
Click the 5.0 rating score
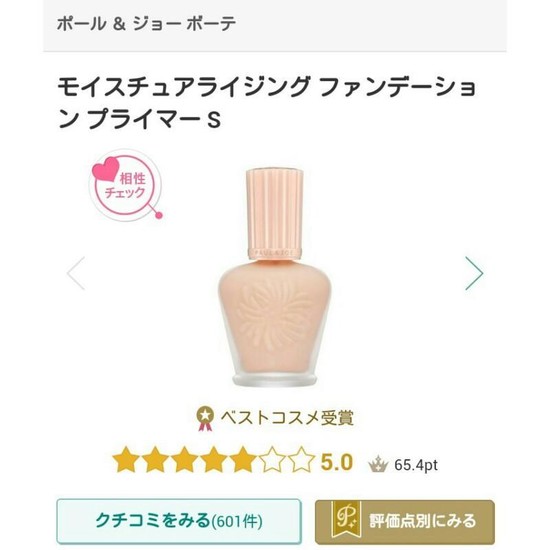click(336, 462)
